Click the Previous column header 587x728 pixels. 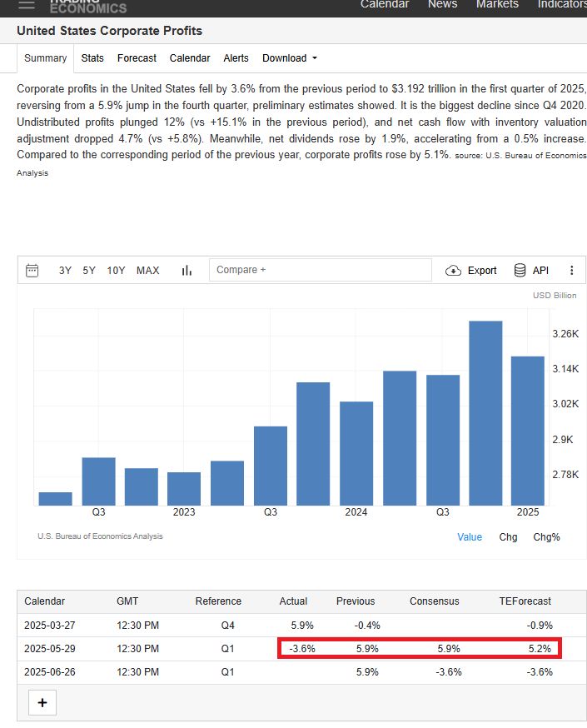356,601
